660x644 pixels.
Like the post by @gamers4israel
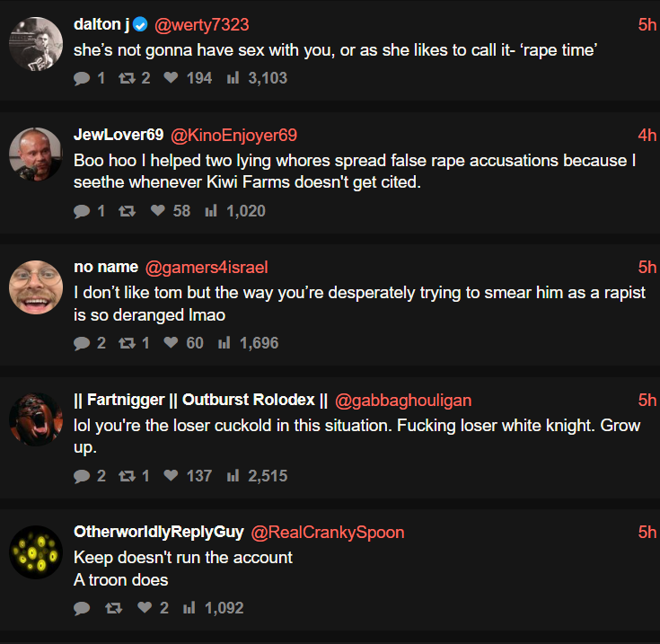point(171,343)
